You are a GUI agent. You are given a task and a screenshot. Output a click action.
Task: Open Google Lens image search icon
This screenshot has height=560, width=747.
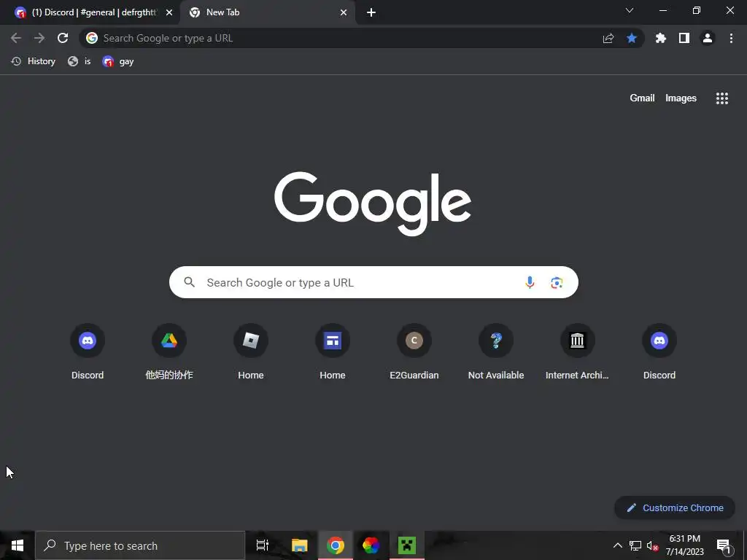(557, 282)
